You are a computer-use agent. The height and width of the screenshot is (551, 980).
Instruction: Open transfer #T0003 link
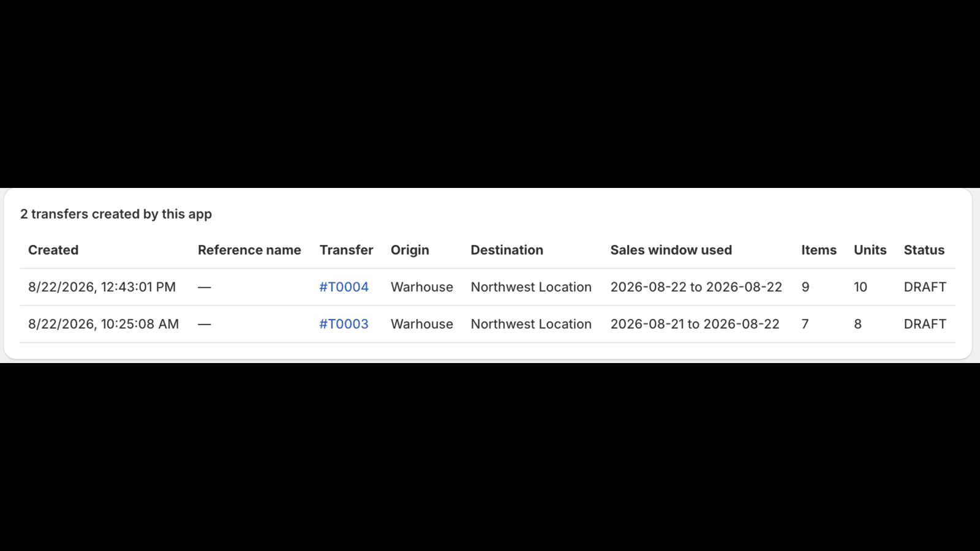point(344,324)
